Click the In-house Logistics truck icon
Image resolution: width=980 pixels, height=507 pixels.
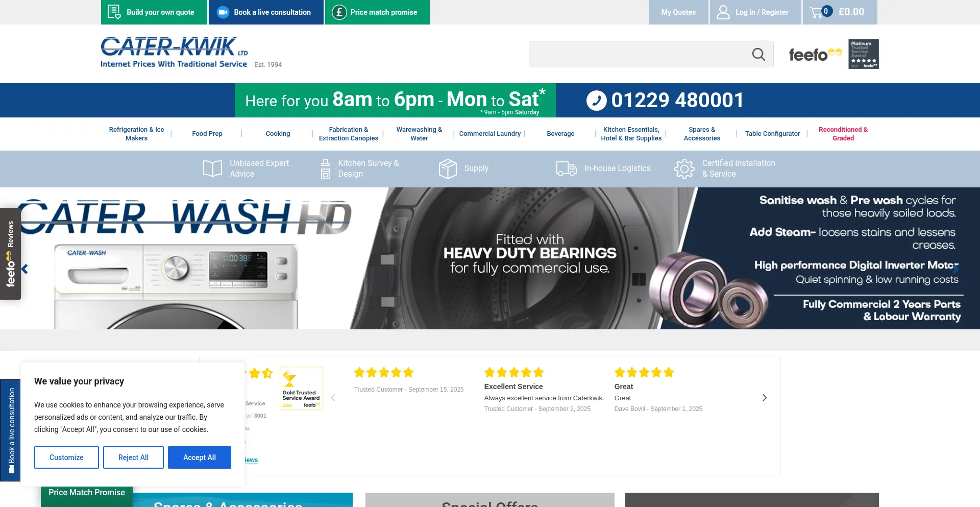coord(566,168)
